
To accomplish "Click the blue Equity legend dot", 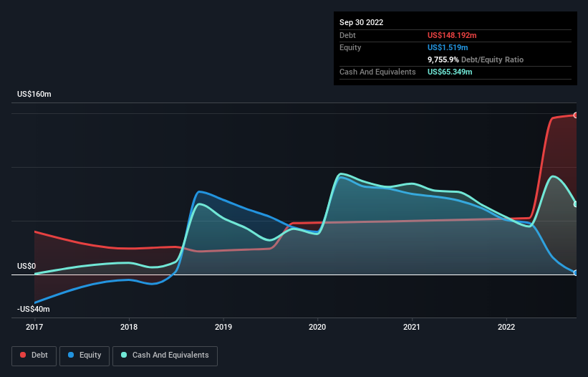I will (71, 355).
